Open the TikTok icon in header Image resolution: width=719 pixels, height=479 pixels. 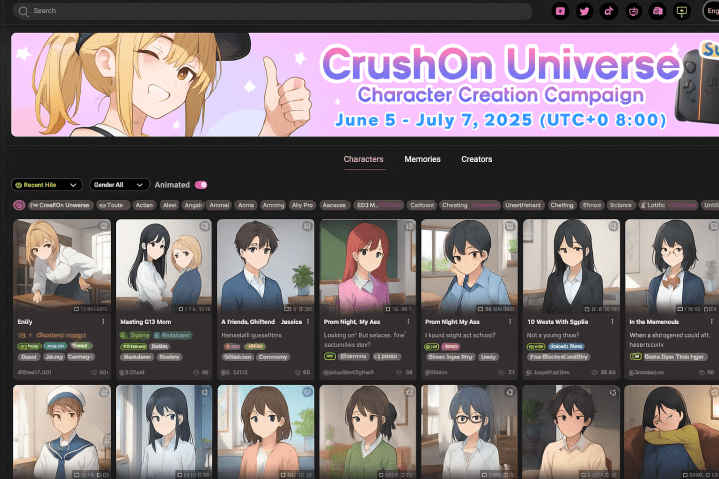click(x=608, y=11)
